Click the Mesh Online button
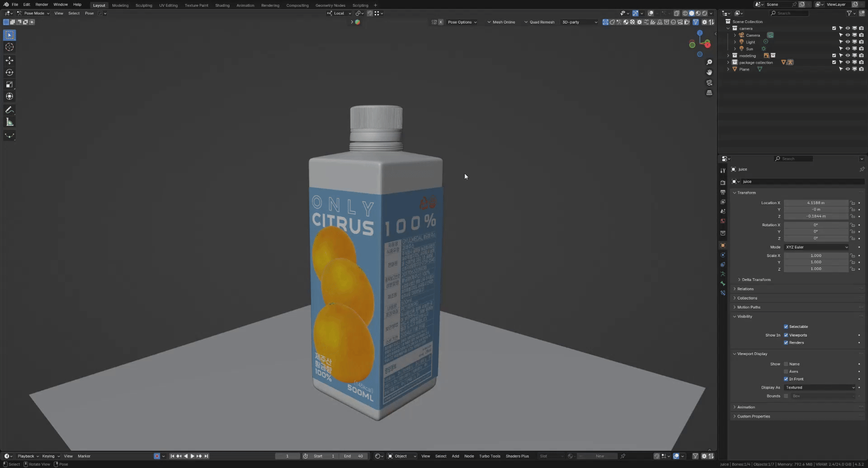The height and width of the screenshot is (468, 868). tap(501, 22)
